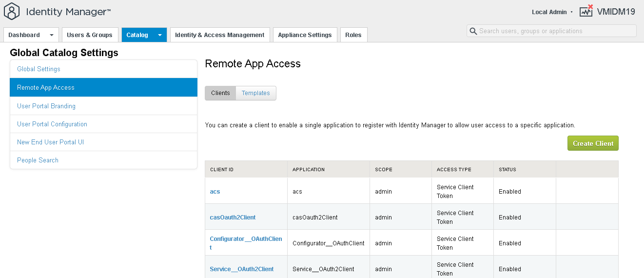Open the Local Admin user menu
Viewport: 644px width, 278px height.
[x=552, y=12]
